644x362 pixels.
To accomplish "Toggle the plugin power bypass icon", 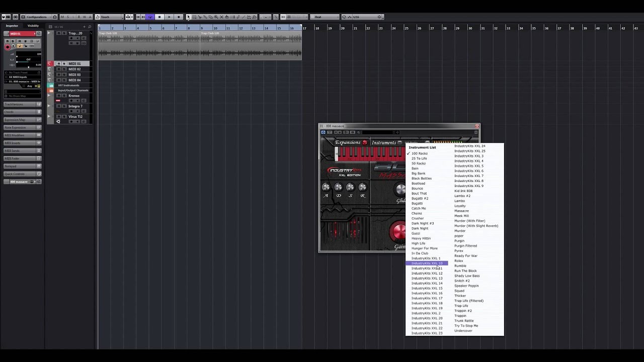I will 323,132.
